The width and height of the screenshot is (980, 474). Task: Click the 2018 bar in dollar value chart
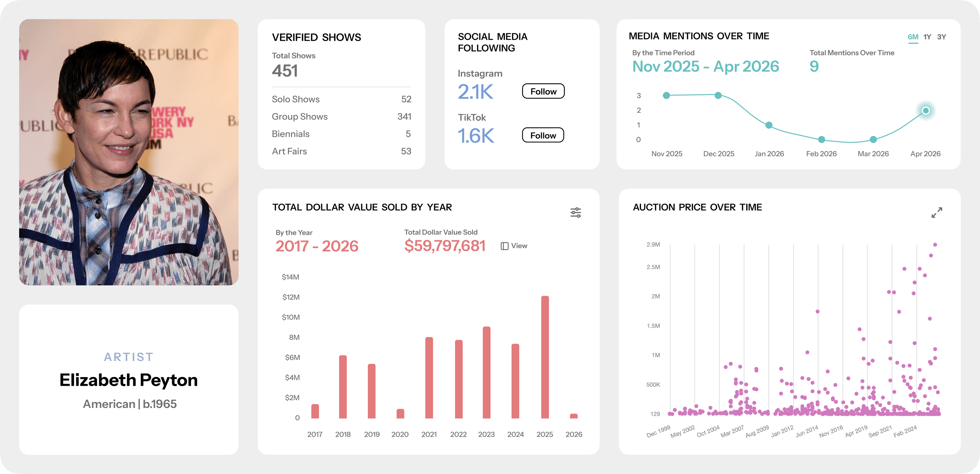coord(343,386)
